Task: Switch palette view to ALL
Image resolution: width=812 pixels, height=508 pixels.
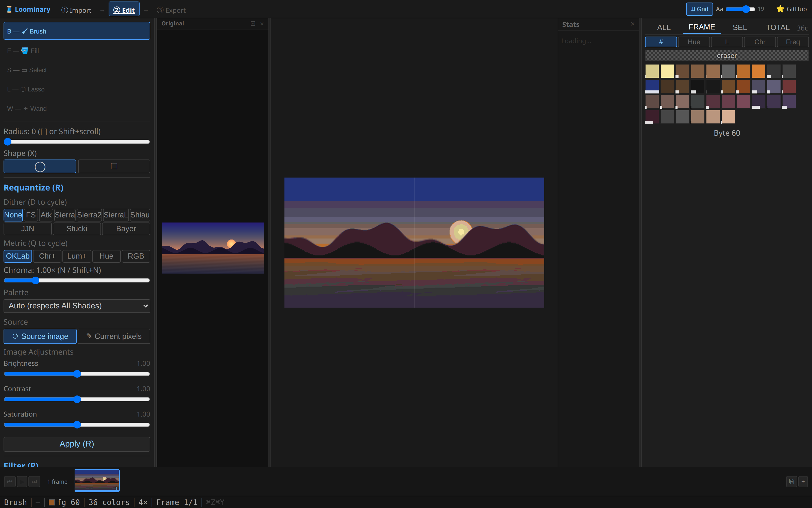Action: click(x=664, y=27)
